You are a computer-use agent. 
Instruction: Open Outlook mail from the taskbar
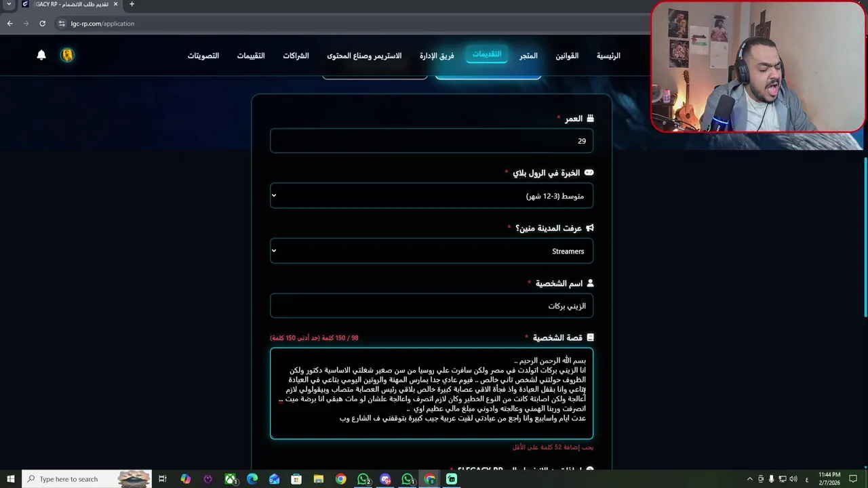274,479
